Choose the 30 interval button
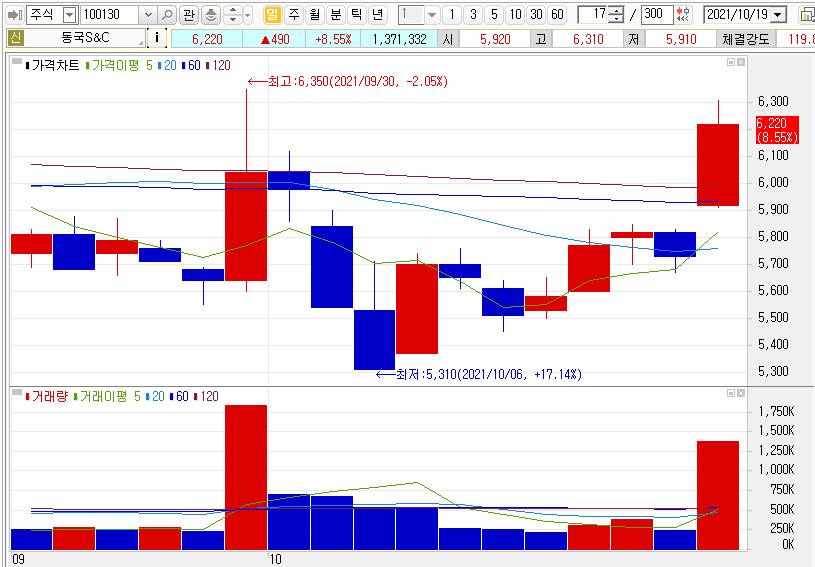The width and height of the screenshot is (815, 567). point(536,15)
